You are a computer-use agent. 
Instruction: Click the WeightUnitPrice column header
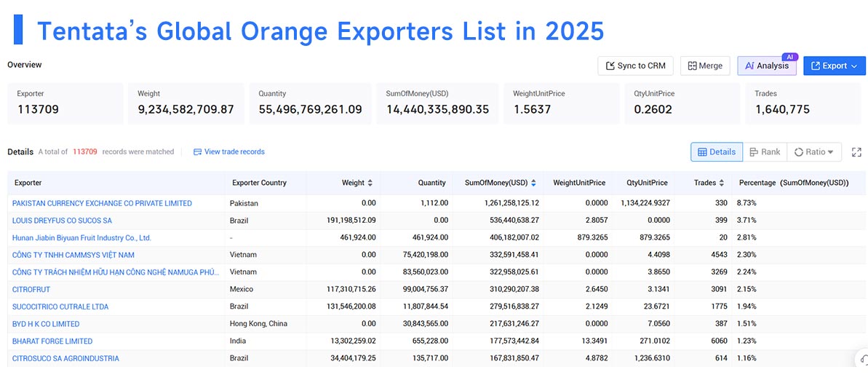click(579, 183)
